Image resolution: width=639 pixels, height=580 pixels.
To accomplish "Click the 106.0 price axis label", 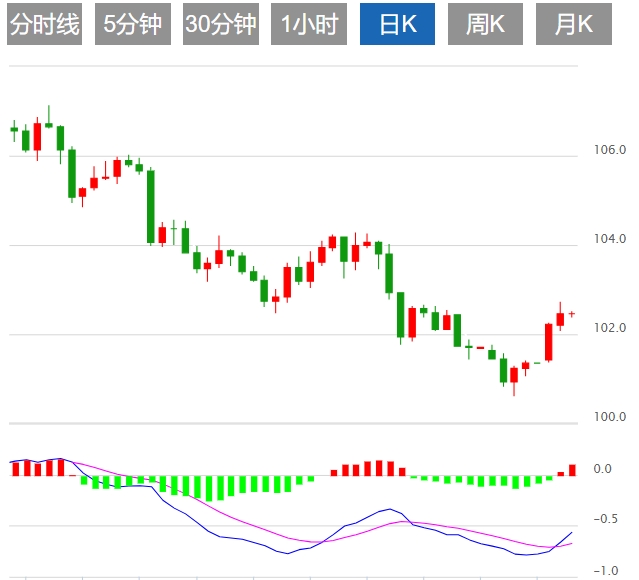I will 609,150.
